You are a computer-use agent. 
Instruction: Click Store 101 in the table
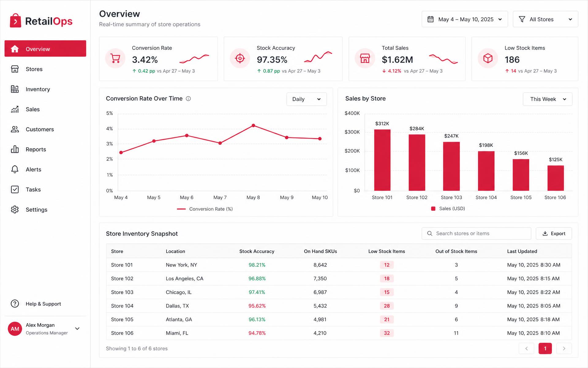click(122, 265)
